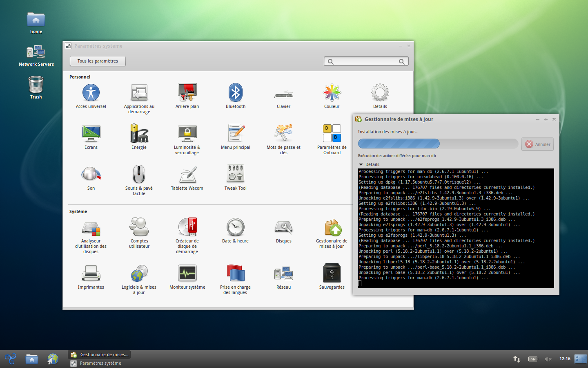Open Accès universel settings
Image resolution: width=588 pixels, height=368 pixels.
coord(91,96)
